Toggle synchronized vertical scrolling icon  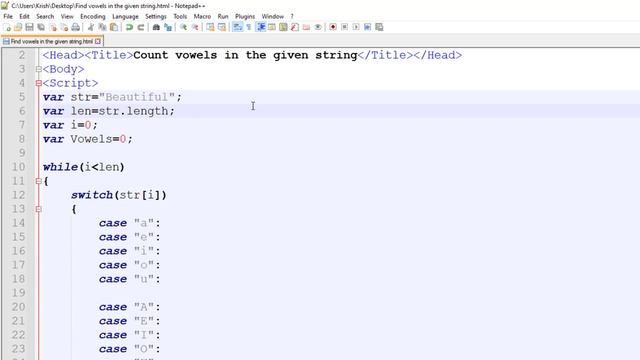point(210,27)
